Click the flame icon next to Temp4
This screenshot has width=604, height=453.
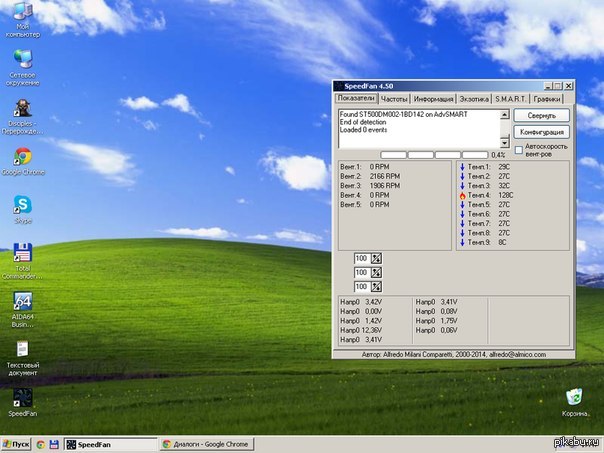(463, 196)
